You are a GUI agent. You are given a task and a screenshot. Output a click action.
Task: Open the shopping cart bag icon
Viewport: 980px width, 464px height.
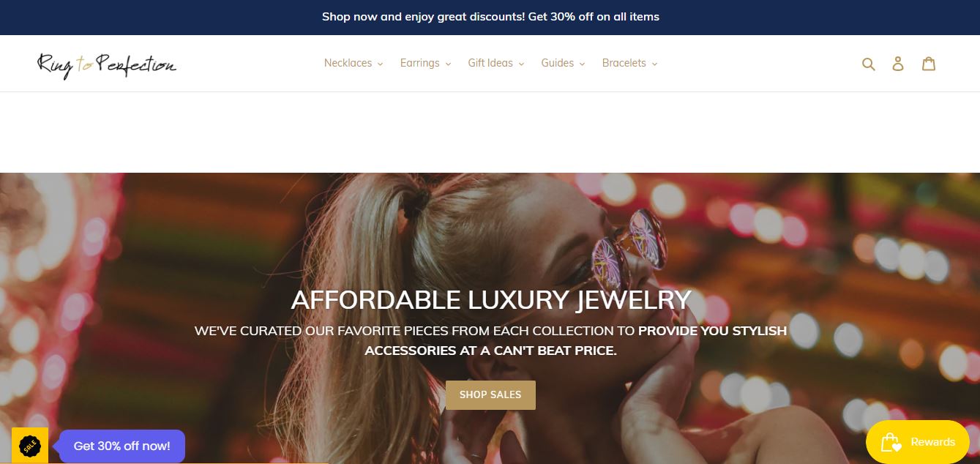pyautogui.click(x=929, y=64)
